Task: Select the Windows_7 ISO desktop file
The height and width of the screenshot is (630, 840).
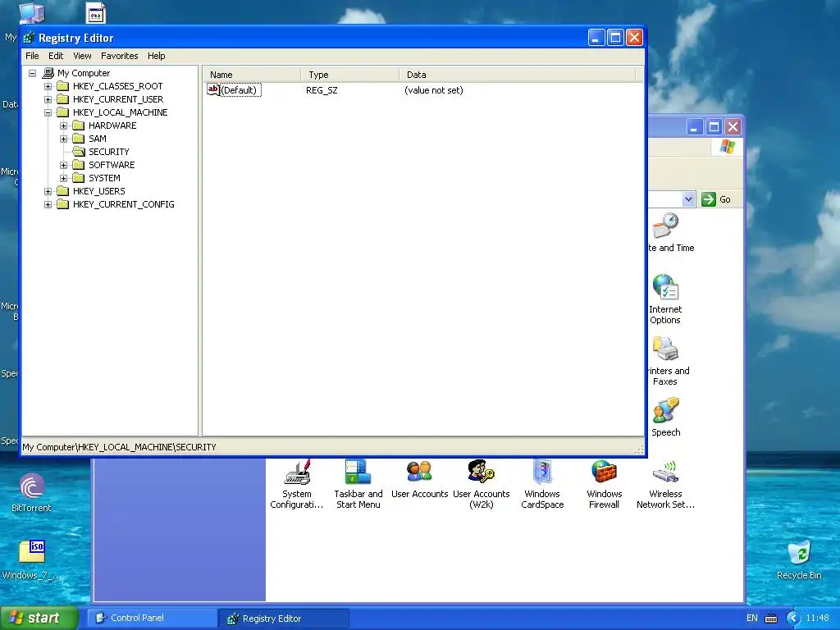Action: (32, 559)
